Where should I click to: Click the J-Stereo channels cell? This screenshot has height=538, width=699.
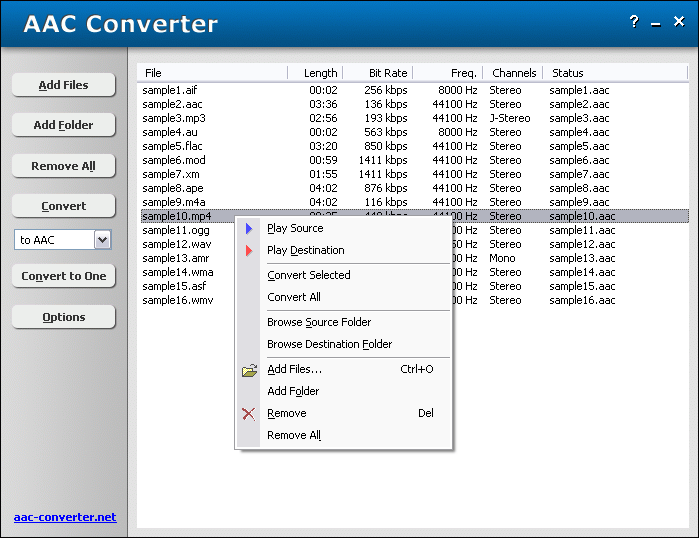[510, 118]
